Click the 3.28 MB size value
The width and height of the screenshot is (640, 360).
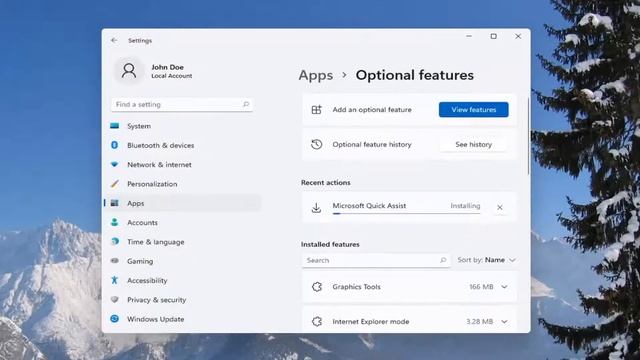click(x=480, y=321)
